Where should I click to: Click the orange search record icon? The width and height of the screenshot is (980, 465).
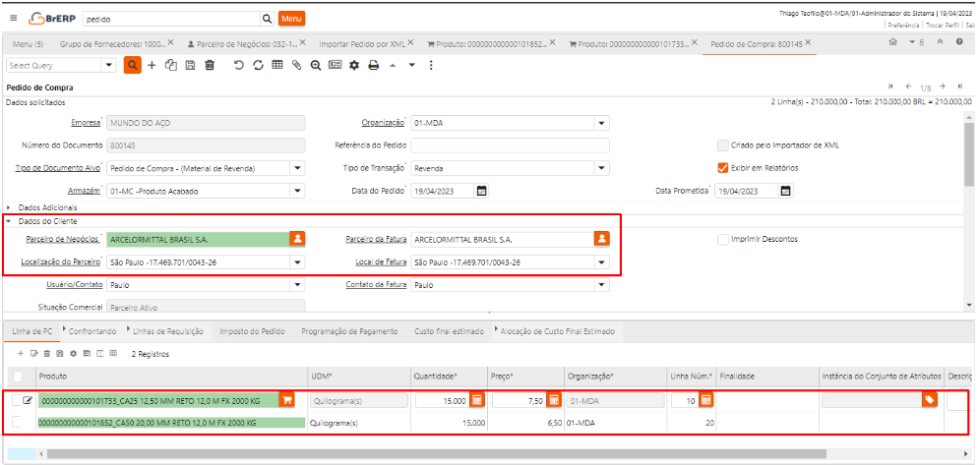pos(132,65)
